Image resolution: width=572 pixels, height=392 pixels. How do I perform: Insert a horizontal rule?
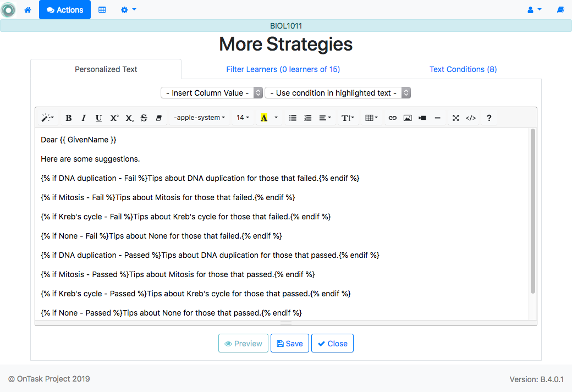point(437,118)
